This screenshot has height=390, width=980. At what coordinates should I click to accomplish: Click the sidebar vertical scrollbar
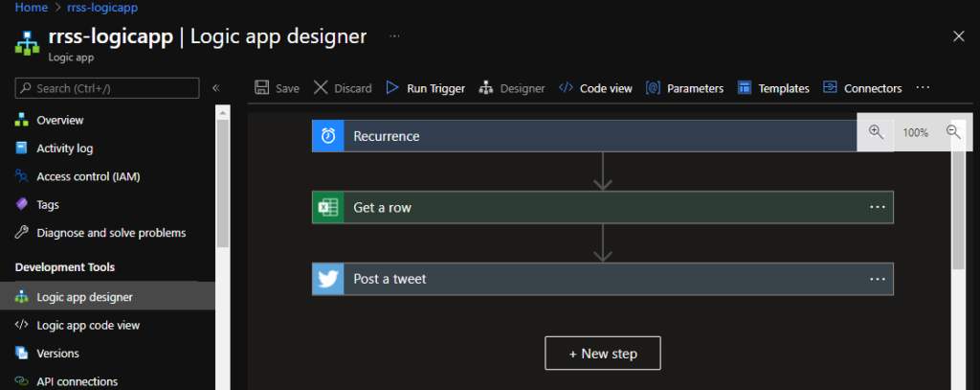coord(222,183)
